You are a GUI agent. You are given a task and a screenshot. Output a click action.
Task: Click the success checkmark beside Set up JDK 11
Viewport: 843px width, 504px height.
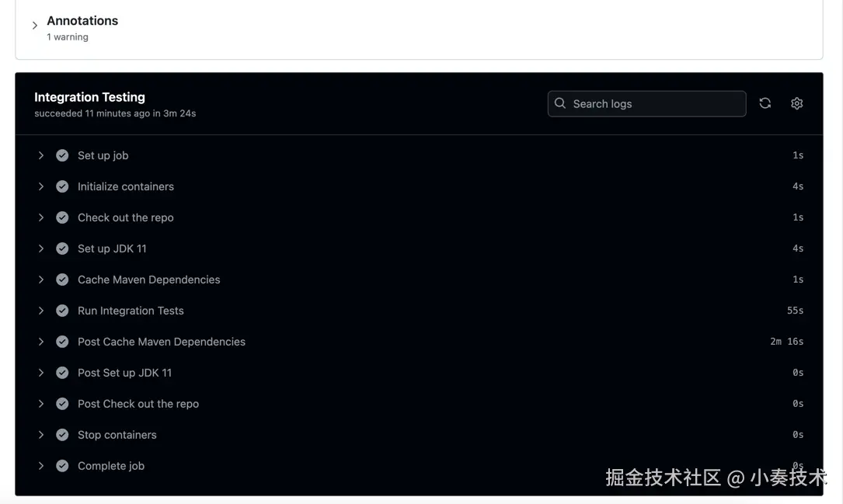coord(62,249)
